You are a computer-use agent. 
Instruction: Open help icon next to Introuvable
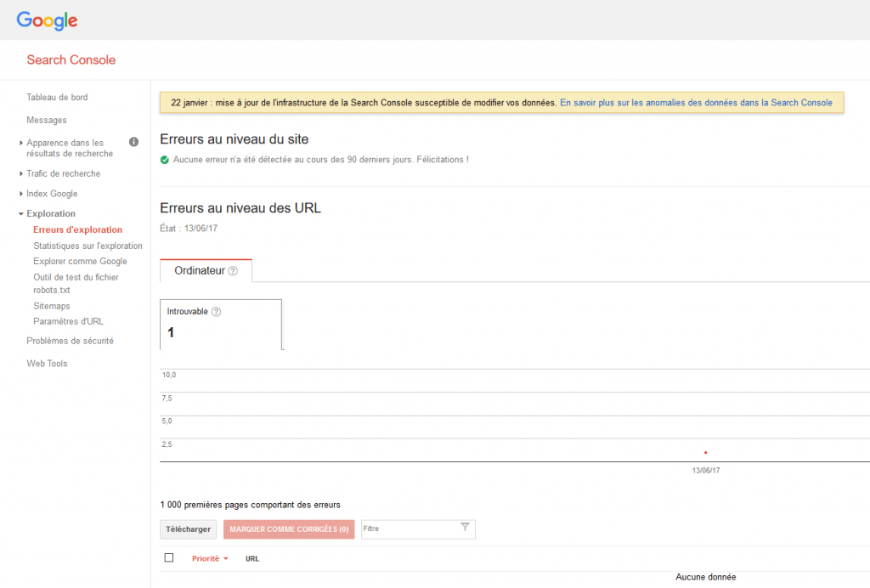tap(217, 312)
